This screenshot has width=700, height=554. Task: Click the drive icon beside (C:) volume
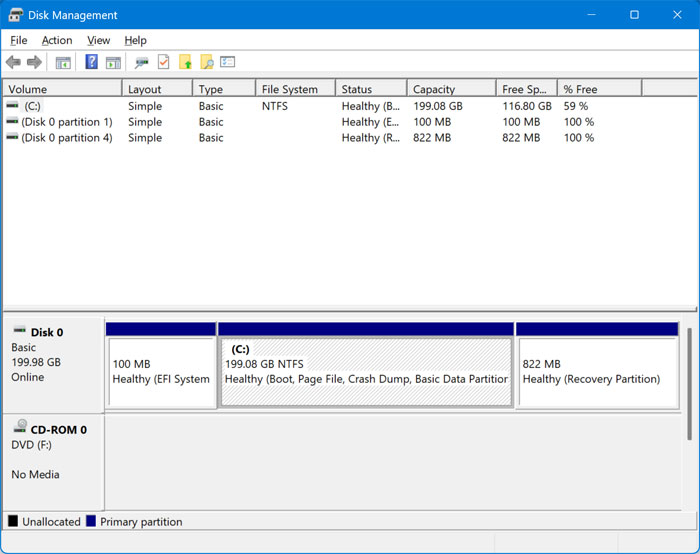coord(12,105)
